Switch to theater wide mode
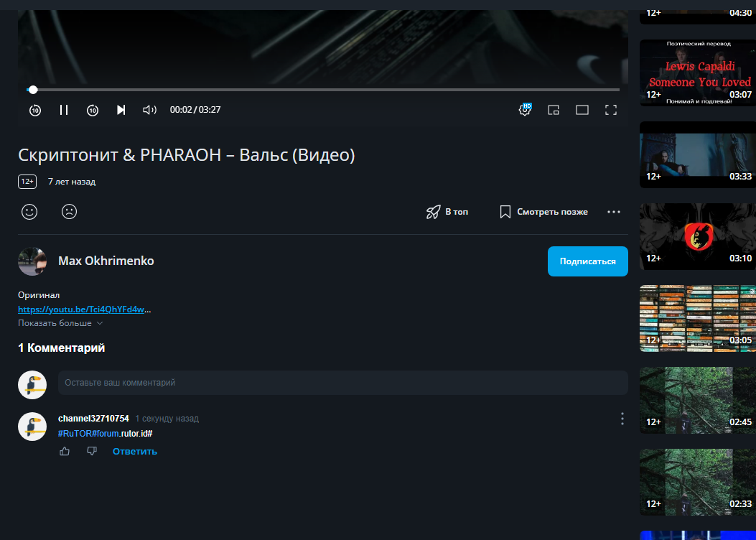 point(582,110)
